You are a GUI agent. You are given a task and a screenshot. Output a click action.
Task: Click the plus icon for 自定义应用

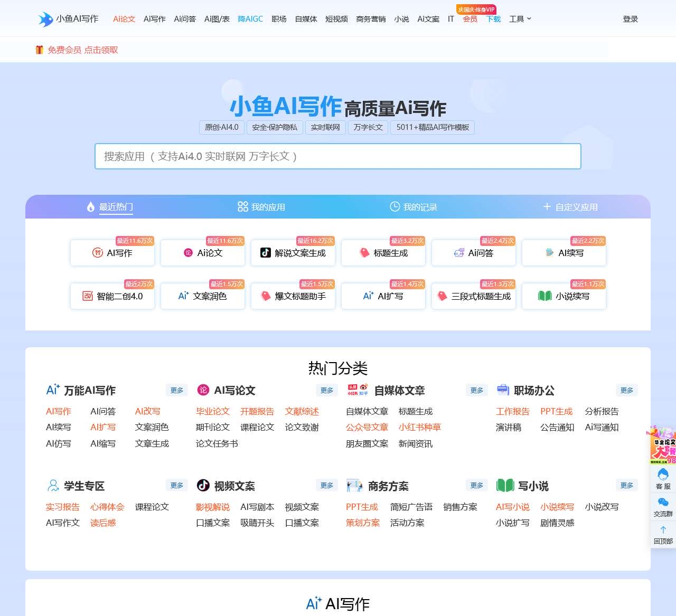click(x=547, y=207)
